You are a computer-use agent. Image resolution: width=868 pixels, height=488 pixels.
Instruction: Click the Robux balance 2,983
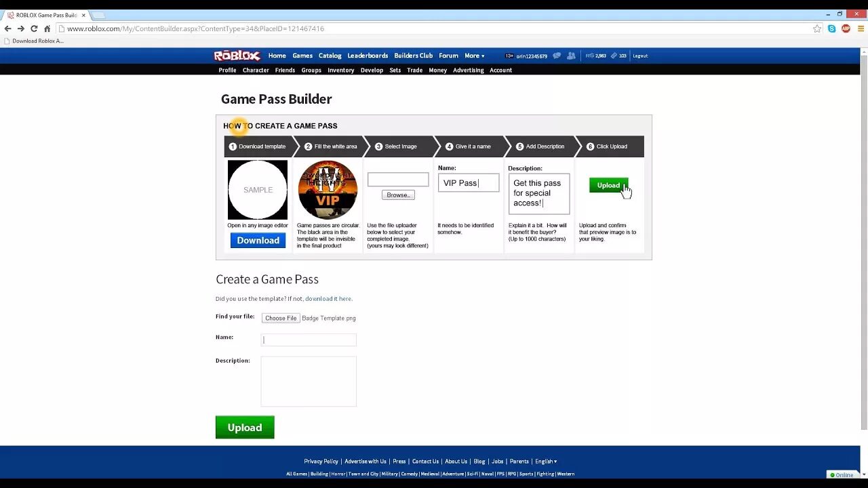coord(596,56)
